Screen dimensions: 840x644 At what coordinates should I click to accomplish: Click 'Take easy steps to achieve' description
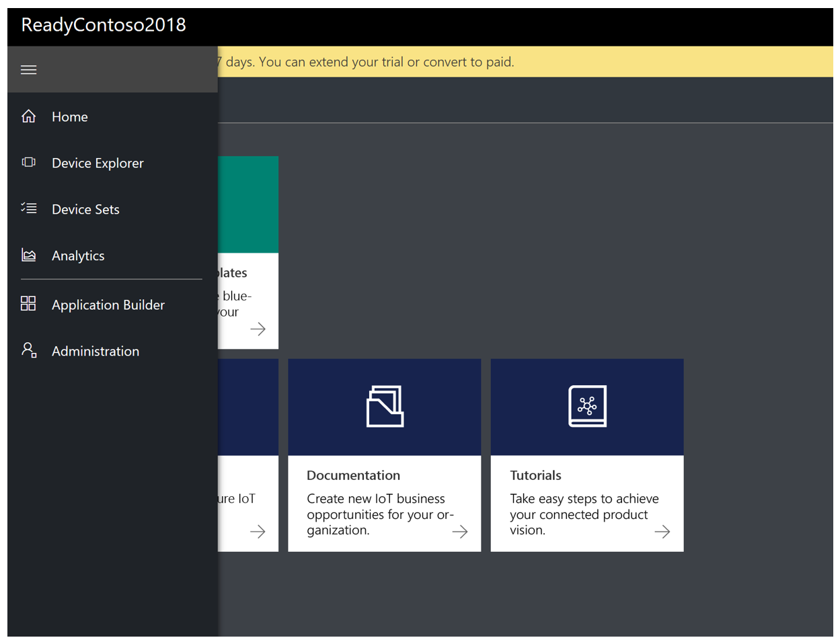click(x=584, y=514)
